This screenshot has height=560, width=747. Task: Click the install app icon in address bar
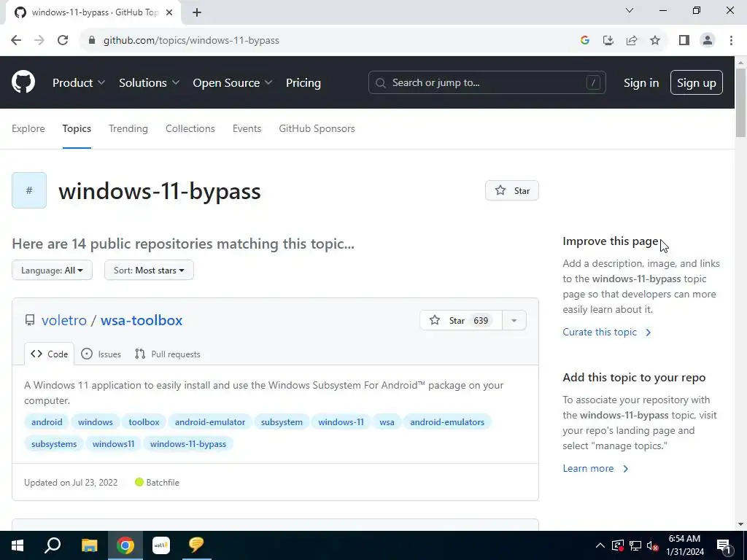tap(608, 41)
